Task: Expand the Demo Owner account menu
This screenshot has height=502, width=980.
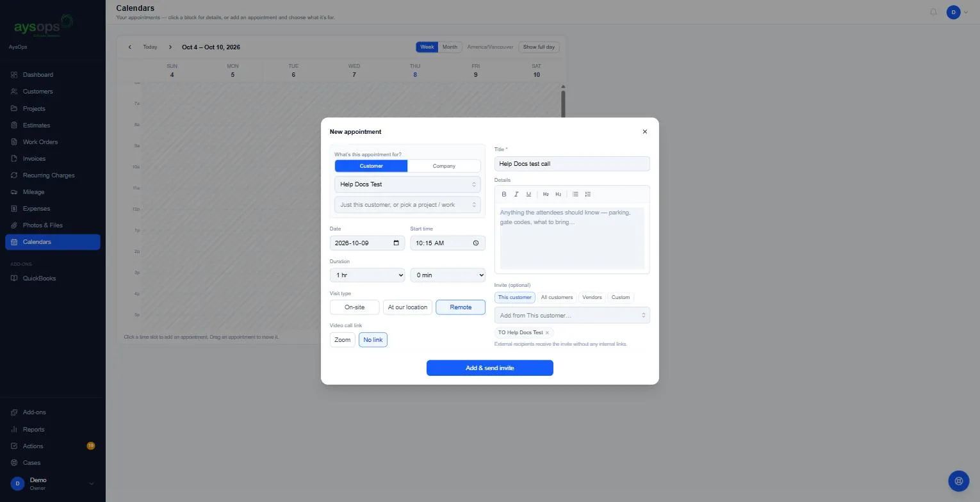Action: [x=53, y=483]
